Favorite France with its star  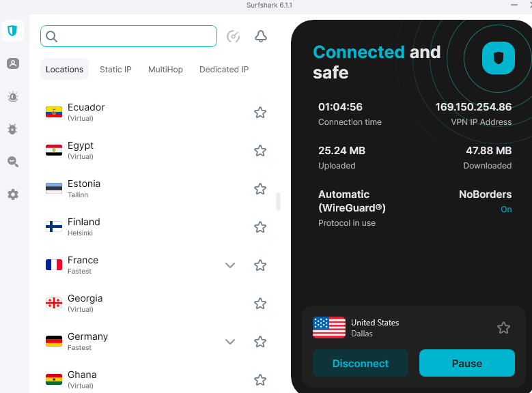click(260, 265)
